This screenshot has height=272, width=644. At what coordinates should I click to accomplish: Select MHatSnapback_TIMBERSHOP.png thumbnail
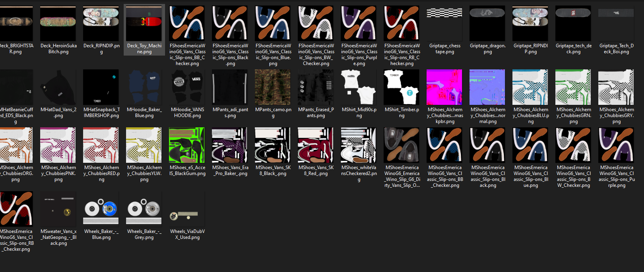tap(101, 88)
